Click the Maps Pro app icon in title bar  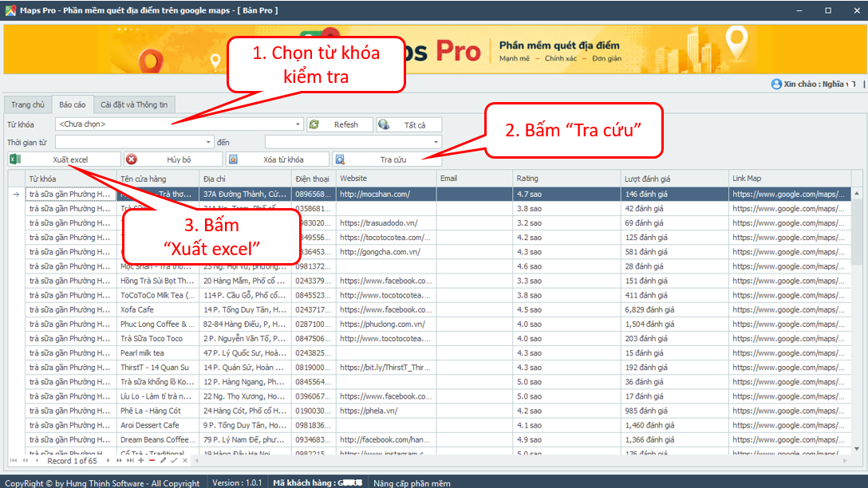(x=10, y=10)
